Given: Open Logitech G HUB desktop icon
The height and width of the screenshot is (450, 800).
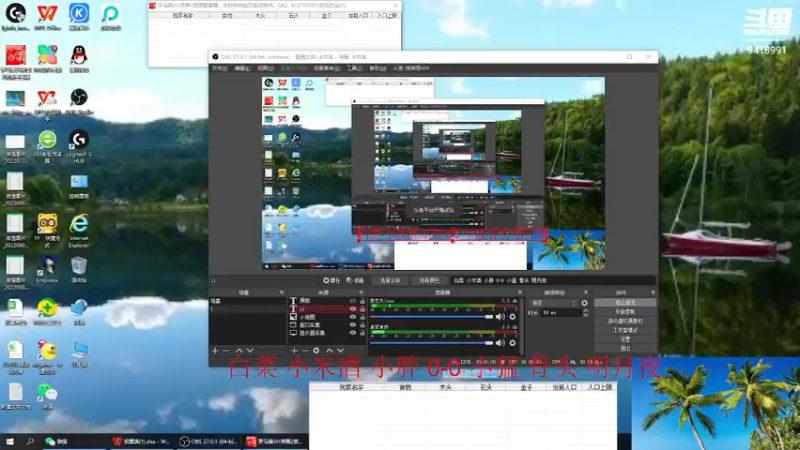Looking at the screenshot, I should pyautogui.click(x=79, y=147).
